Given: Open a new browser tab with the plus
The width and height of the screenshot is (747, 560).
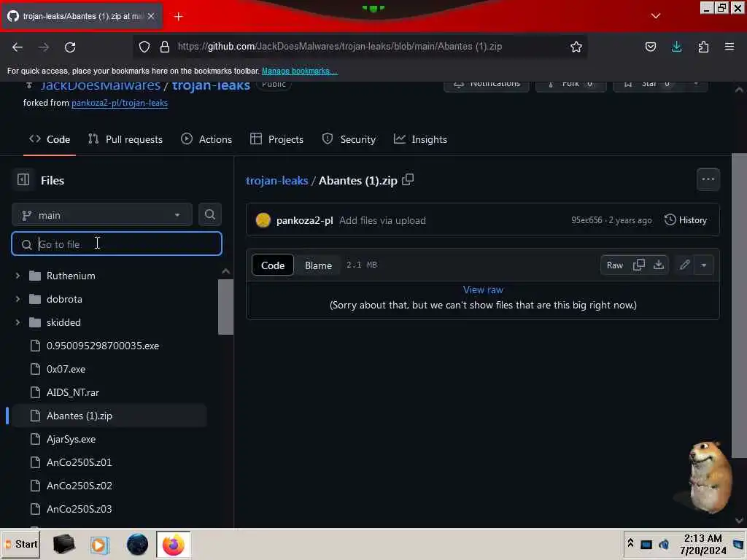Looking at the screenshot, I should [x=179, y=17].
